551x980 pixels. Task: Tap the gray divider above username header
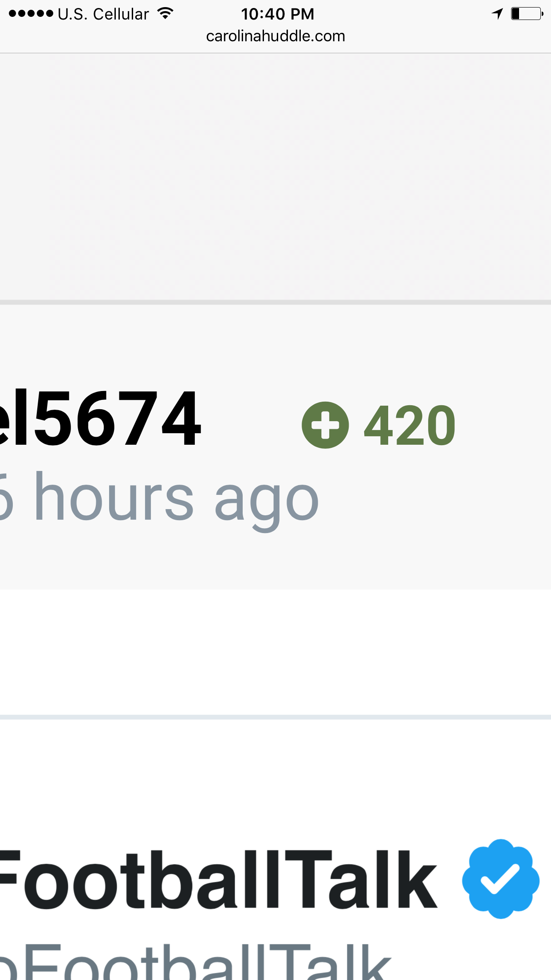pos(275,302)
